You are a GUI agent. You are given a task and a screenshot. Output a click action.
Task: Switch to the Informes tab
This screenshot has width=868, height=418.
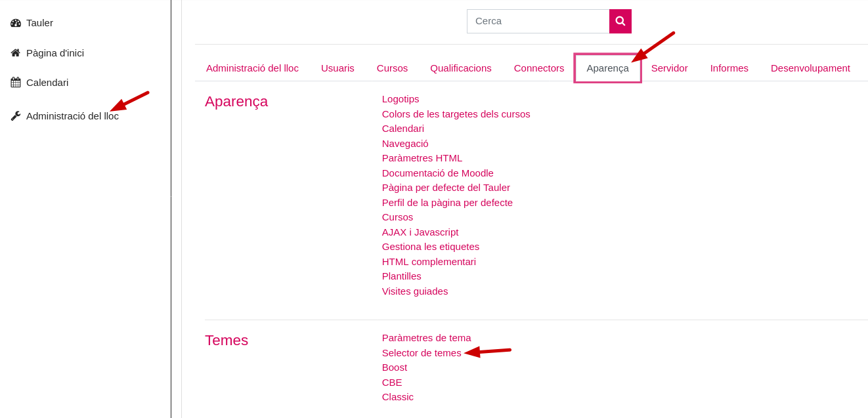click(x=729, y=68)
